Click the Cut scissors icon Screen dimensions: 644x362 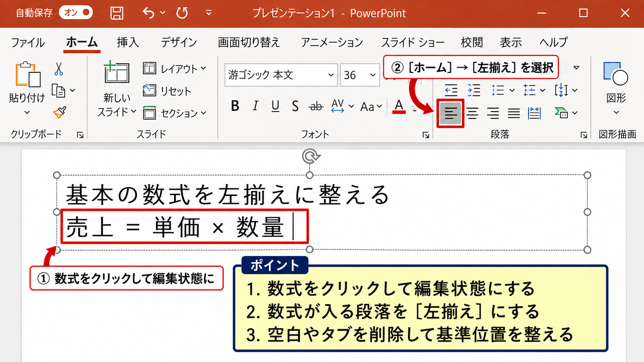[59, 69]
